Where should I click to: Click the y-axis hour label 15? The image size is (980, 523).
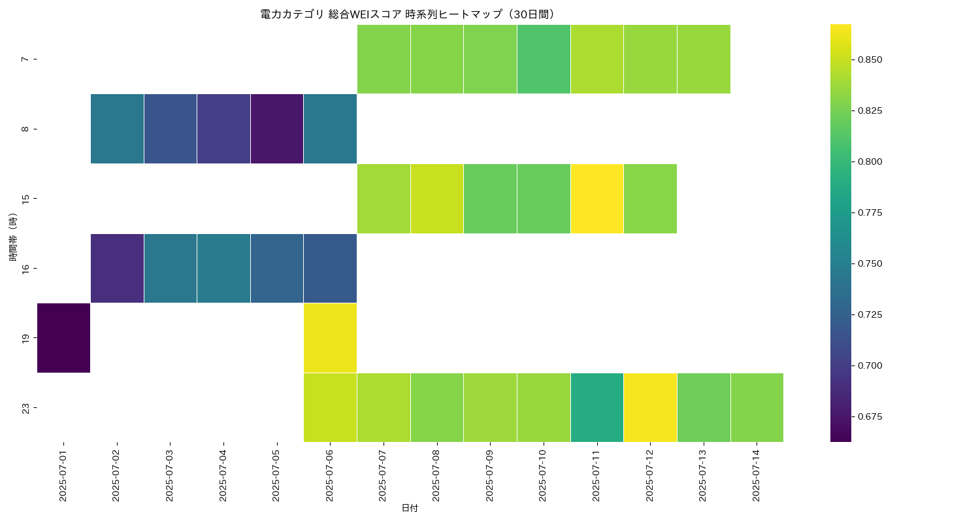tap(25, 199)
